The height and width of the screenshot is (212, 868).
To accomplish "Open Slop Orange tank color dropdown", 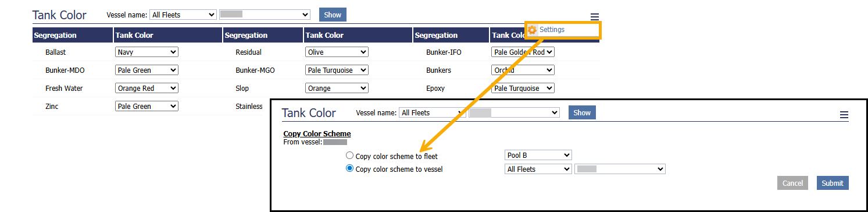I will tap(337, 88).
